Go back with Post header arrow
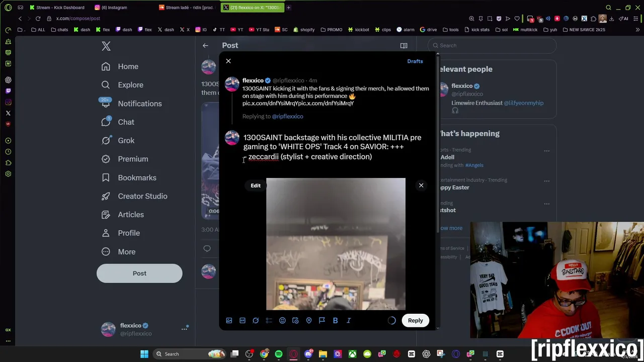 click(x=205, y=46)
